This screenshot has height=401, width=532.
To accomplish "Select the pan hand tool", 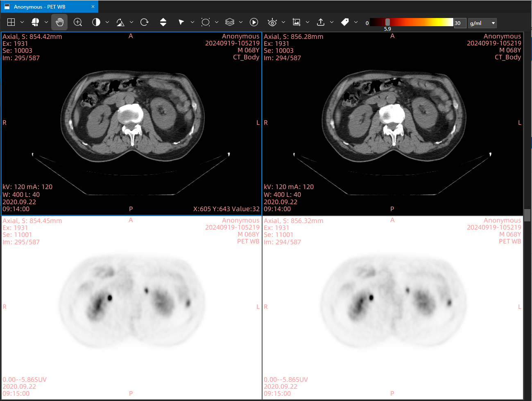I will pyautogui.click(x=59, y=22).
